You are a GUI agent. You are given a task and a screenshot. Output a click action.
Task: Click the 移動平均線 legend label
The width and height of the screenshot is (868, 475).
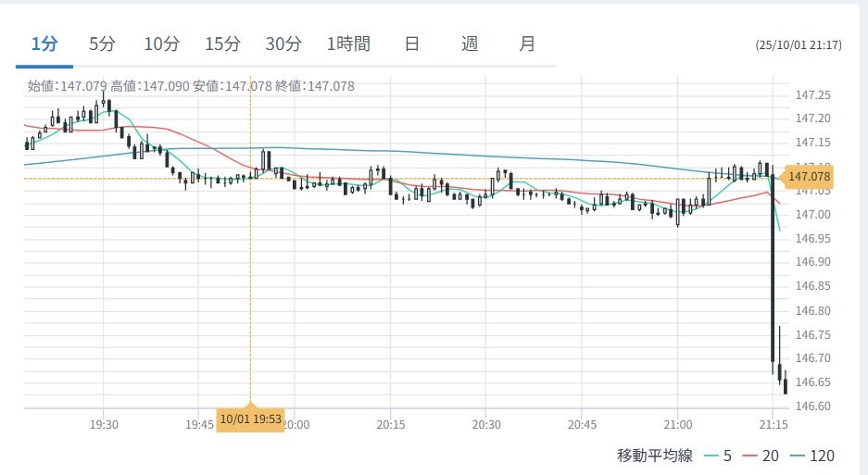(657, 456)
